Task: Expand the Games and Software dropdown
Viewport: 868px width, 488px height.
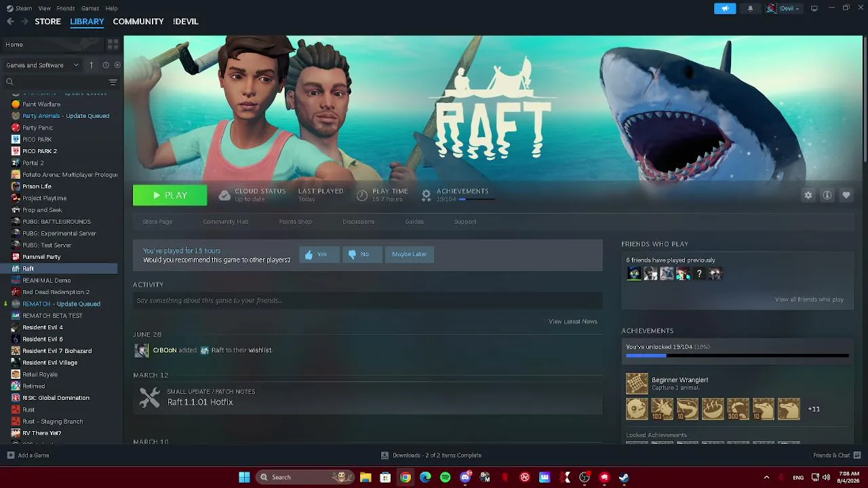Action: [41, 65]
